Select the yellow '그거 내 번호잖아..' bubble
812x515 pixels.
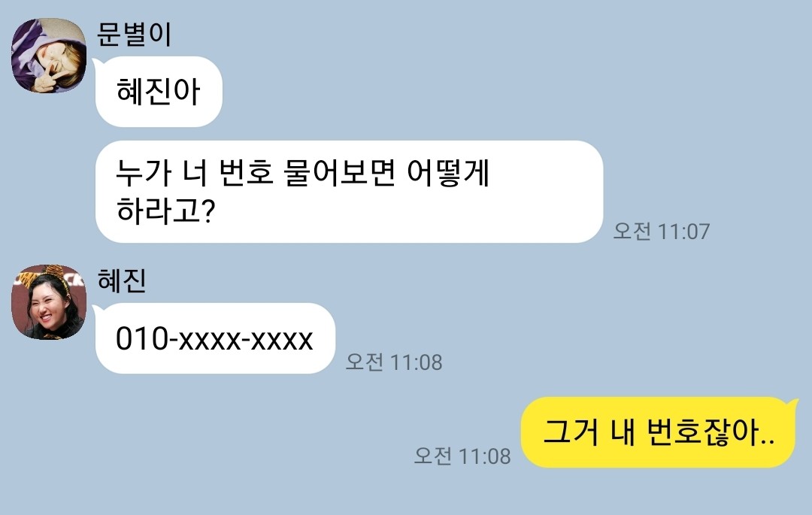coord(658,432)
